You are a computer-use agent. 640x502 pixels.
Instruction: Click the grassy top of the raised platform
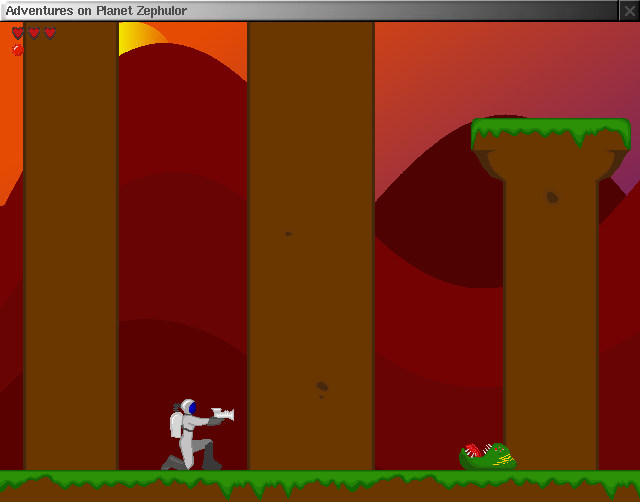[551, 131]
